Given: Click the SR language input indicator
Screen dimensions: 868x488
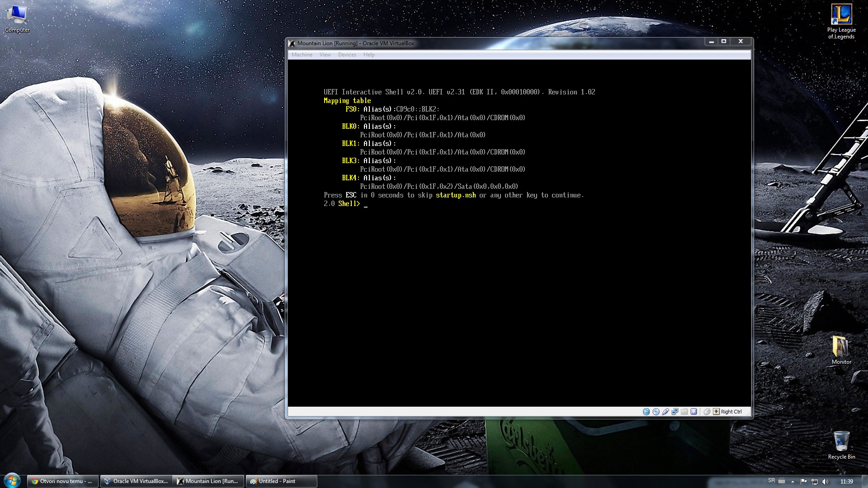Looking at the screenshot, I should coord(771,481).
